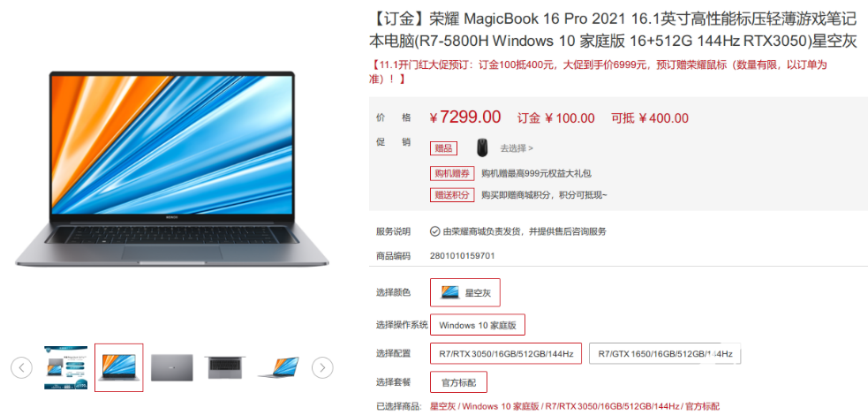Click the main laptop product image
The height and width of the screenshot is (415, 868).
tap(172, 169)
